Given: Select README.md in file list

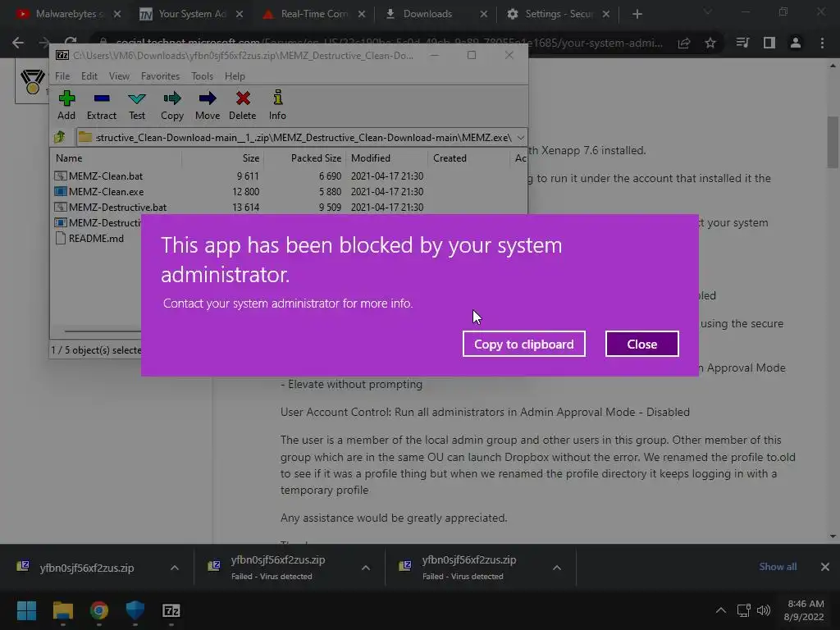Looking at the screenshot, I should (96, 239).
